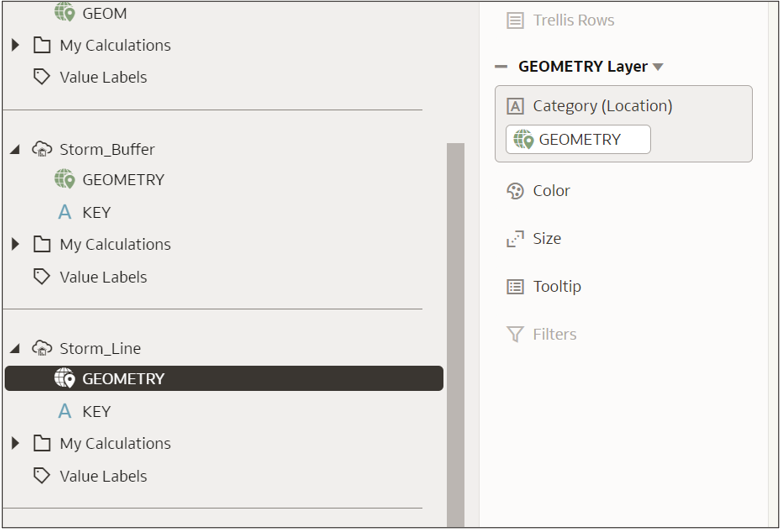This screenshot has width=780, height=529.
Task: Click folder icon of Storm_Line My Calculations
Action: (x=42, y=443)
